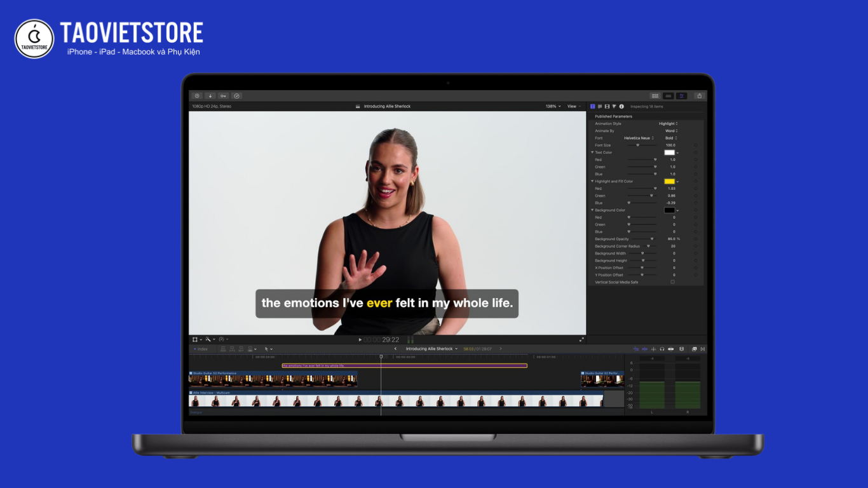
Task: Open the import media button in toolbar
Action: coord(197,96)
